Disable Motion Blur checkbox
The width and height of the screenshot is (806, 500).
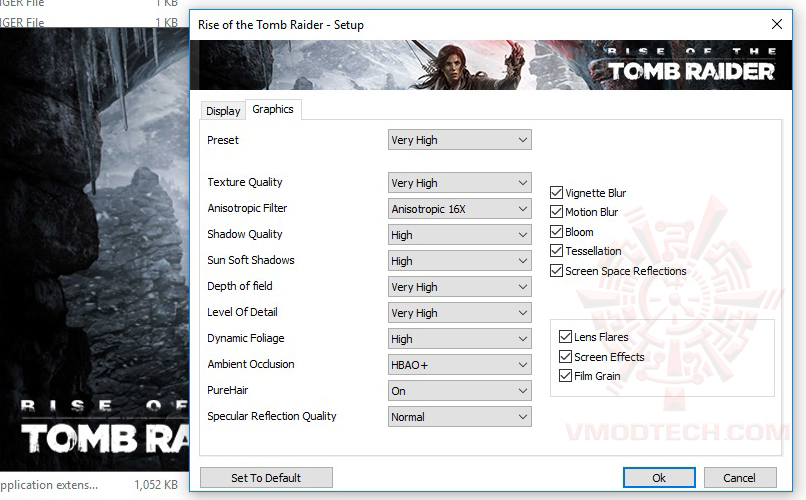click(556, 212)
